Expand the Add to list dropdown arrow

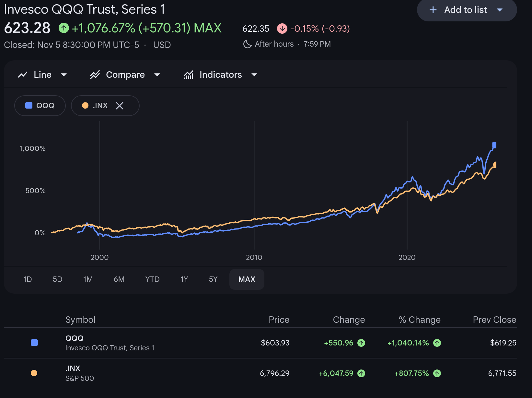500,10
